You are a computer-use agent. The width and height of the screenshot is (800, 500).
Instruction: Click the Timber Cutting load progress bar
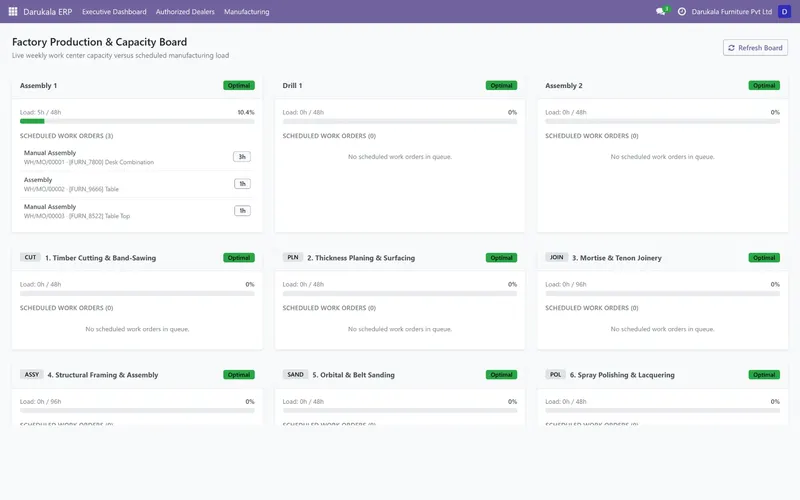(137, 293)
